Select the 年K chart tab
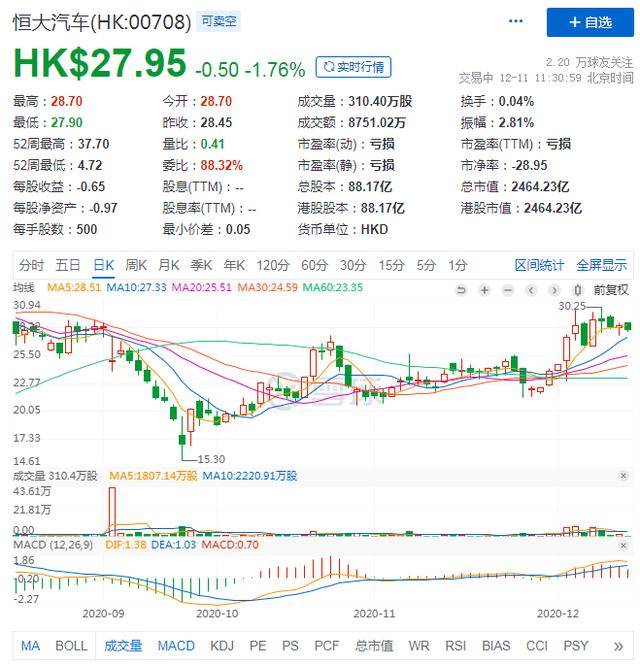Image resolution: width=640 pixels, height=664 pixels. (x=234, y=265)
